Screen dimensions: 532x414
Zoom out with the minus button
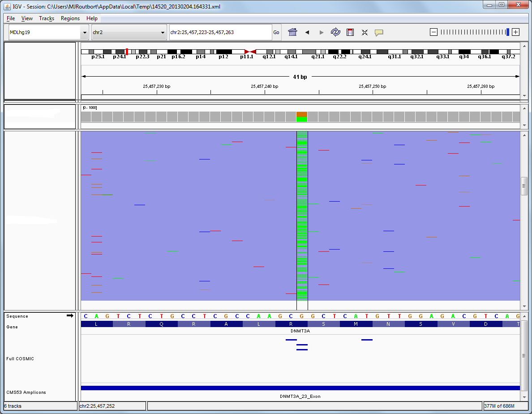click(x=433, y=32)
